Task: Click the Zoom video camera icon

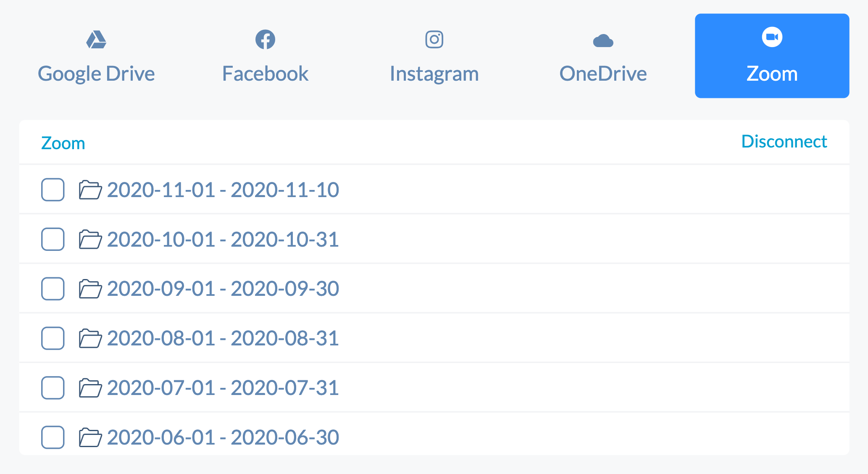Action: click(x=772, y=37)
